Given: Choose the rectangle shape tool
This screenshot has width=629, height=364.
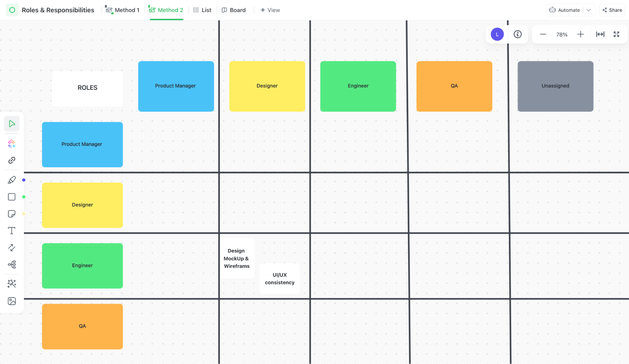Looking at the screenshot, I should tap(12, 197).
